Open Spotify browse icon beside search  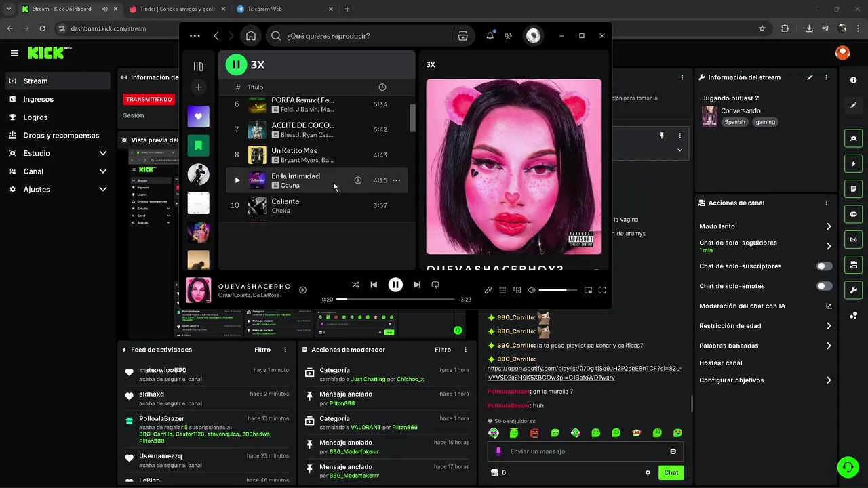[463, 36]
